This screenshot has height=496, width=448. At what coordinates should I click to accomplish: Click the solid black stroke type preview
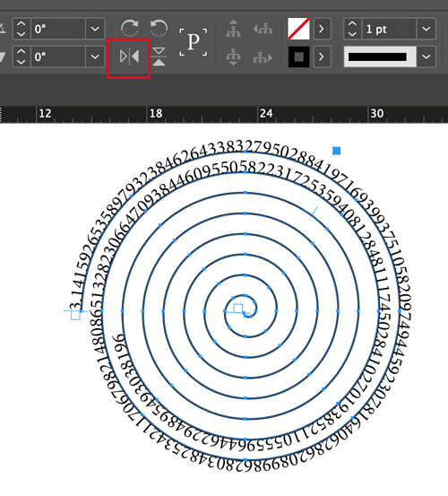click(380, 57)
